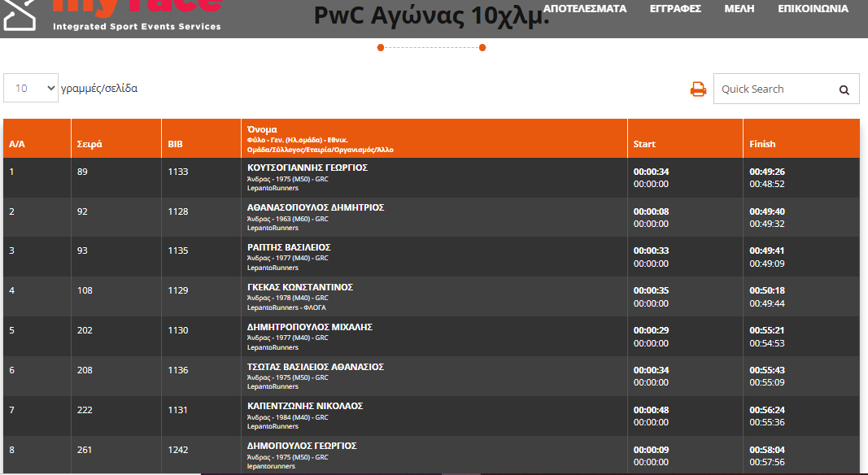Click BIB number 1242

click(177, 450)
